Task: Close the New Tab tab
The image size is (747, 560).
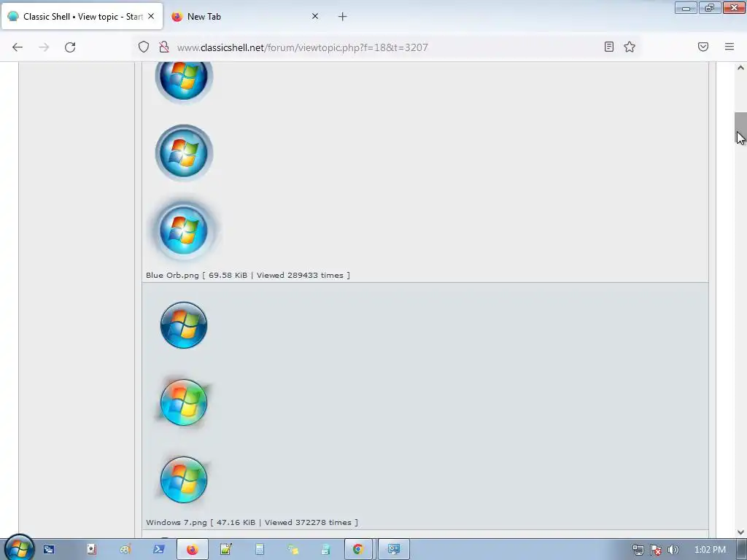Action: click(315, 16)
